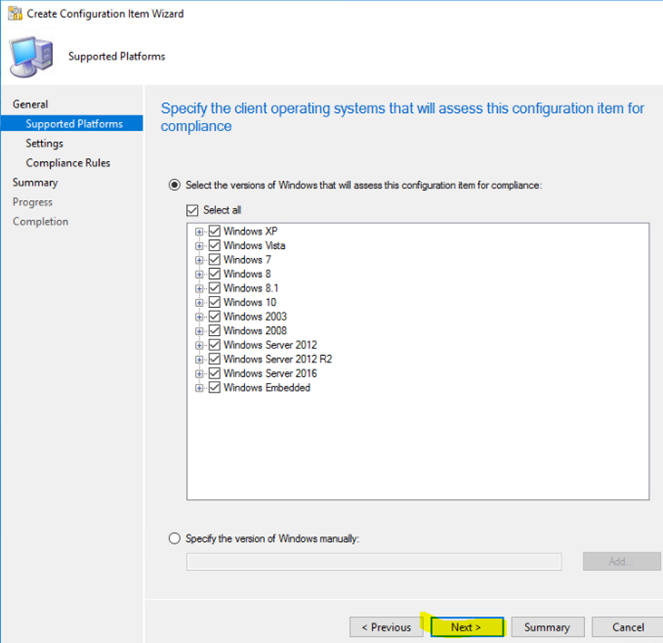Uncheck the Windows Vista checkbox
The height and width of the screenshot is (643, 663).
click(x=215, y=246)
